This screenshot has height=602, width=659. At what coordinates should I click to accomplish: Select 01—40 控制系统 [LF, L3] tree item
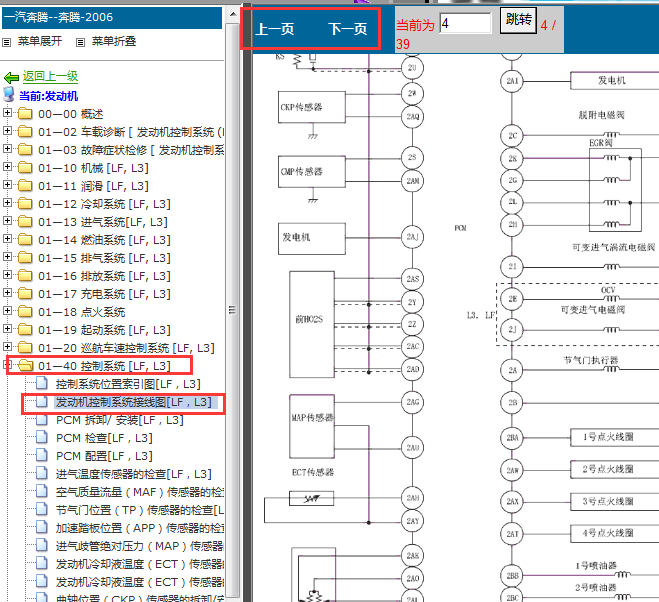click(104, 366)
